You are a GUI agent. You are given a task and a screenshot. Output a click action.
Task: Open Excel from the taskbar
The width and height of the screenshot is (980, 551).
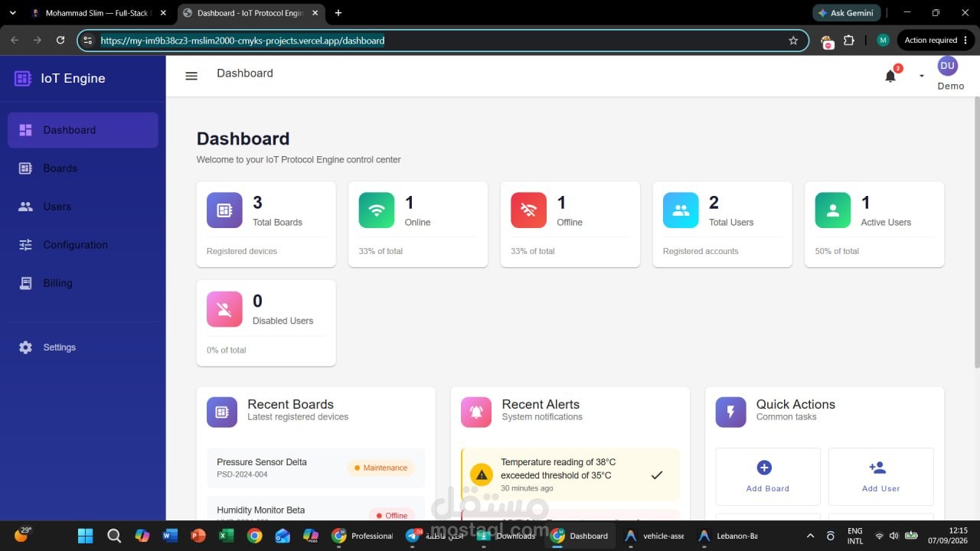[x=227, y=536]
